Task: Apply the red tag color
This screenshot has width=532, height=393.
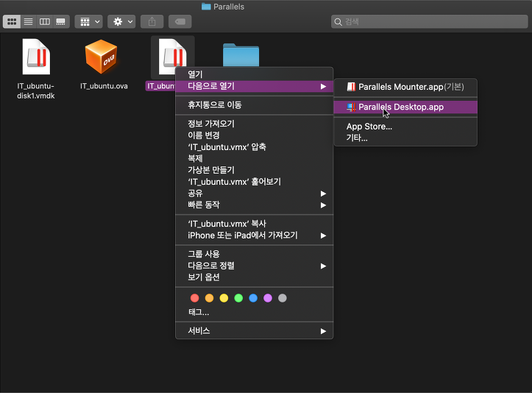Action: click(195, 298)
